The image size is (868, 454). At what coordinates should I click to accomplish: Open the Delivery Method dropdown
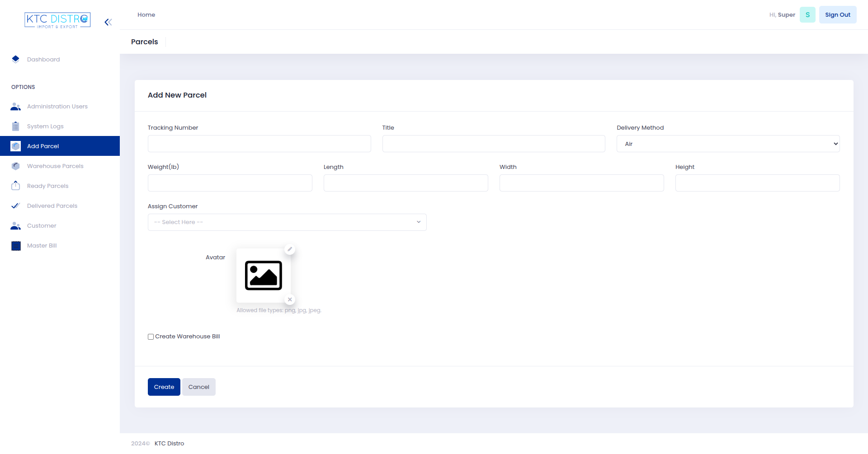(x=728, y=144)
